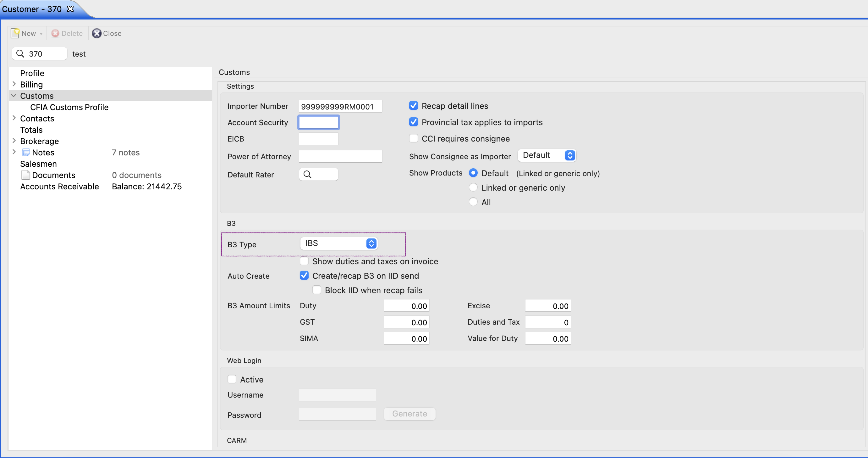Click the Web Login Password field
The width and height of the screenshot is (868, 458).
(x=337, y=415)
